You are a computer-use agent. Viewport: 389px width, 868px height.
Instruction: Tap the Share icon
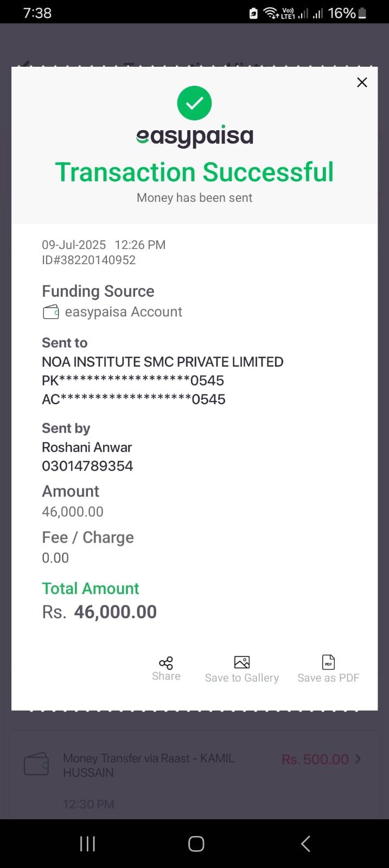(x=166, y=663)
